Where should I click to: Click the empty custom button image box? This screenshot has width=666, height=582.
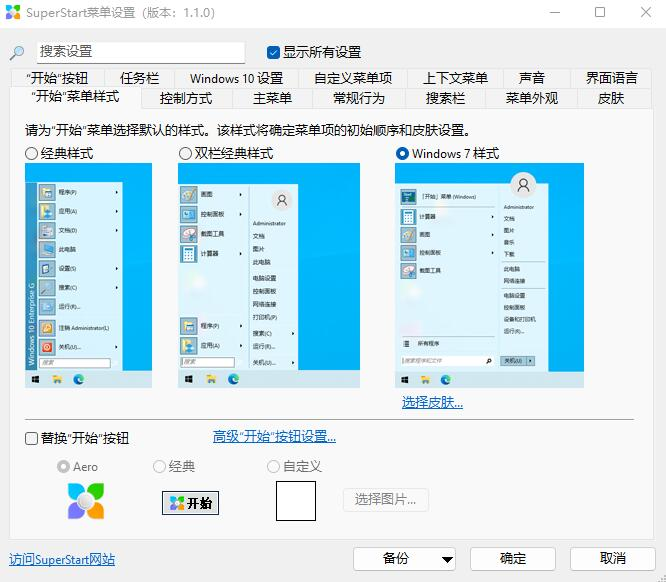click(296, 501)
